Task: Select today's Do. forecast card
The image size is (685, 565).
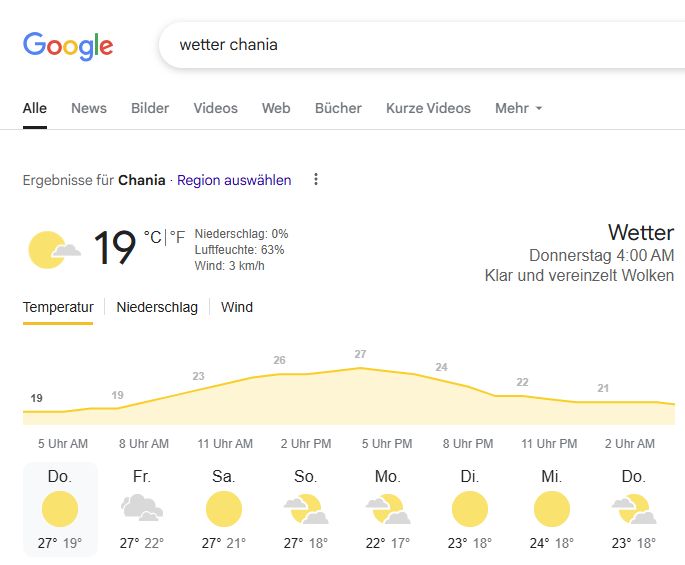Action: point(60,509)
